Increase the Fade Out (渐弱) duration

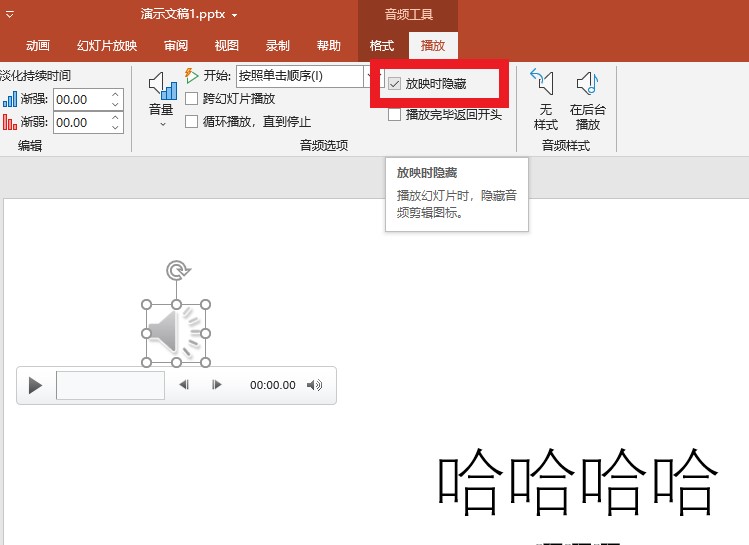point(115,118)
